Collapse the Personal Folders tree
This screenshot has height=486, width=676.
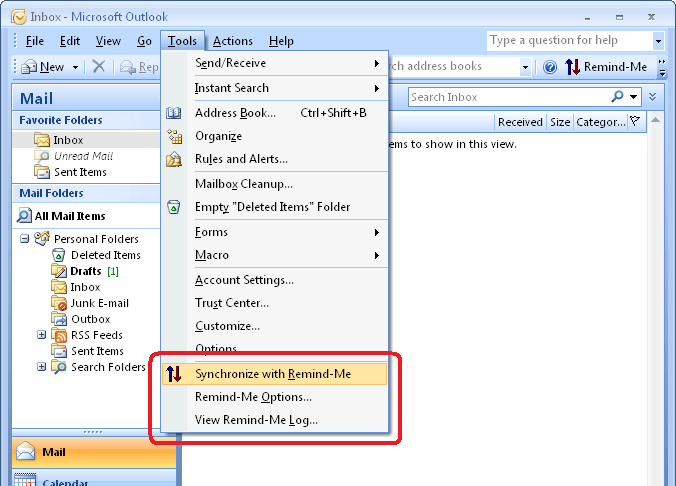[25, 238]
